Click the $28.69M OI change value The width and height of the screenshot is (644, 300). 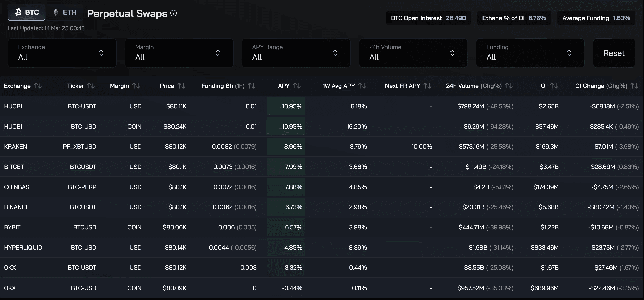(x=603, y=167)
